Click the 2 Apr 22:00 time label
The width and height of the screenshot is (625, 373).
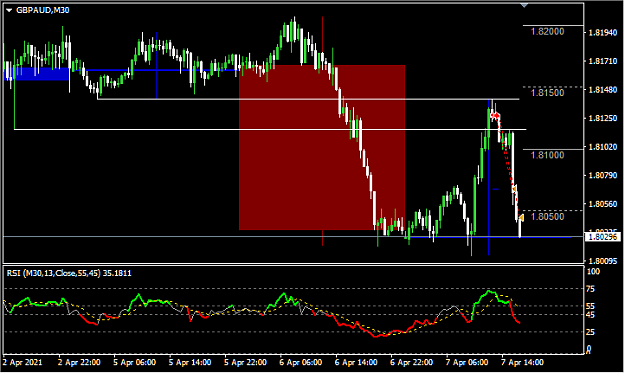79,363
